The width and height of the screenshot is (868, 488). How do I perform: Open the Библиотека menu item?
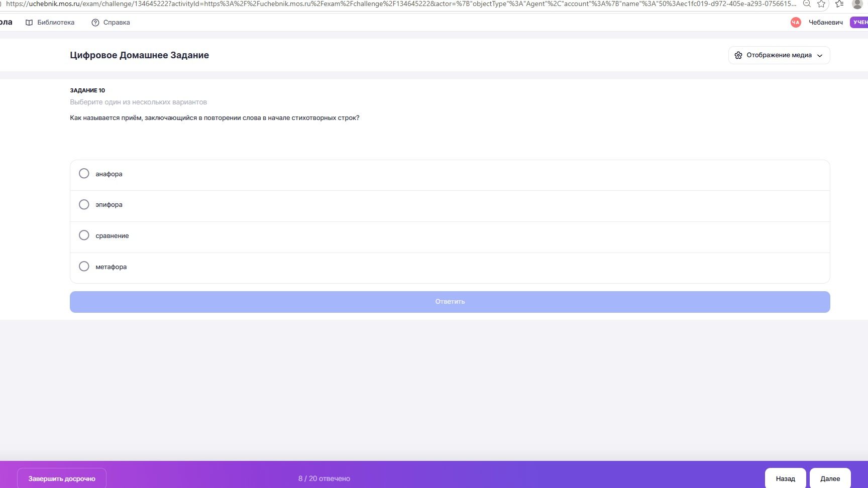(50, 23)
